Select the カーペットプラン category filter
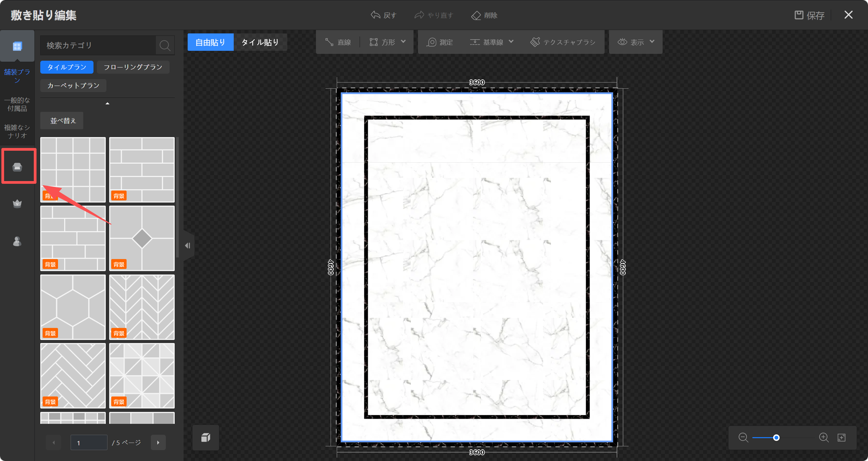The image size is (868, 461). (x=73, y=86)
